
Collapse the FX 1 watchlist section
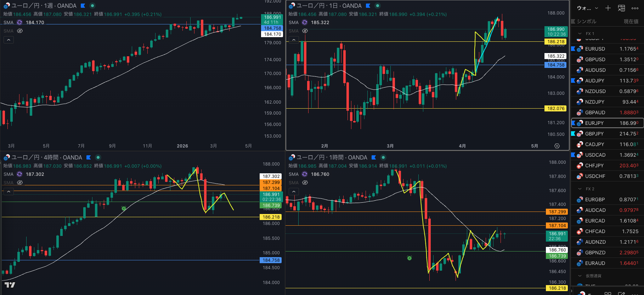pyautogui.click(x=580, y=34)
